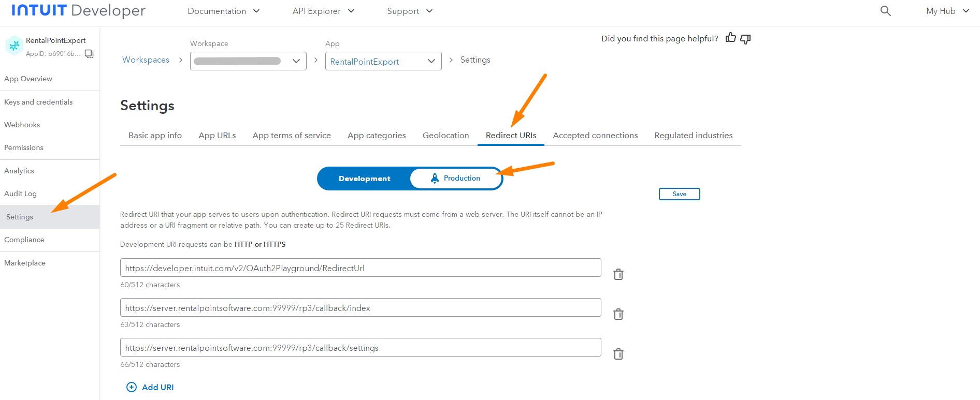Screen dimensions: 980x400
Task: Click the Save button
Action: click(679, 194)
